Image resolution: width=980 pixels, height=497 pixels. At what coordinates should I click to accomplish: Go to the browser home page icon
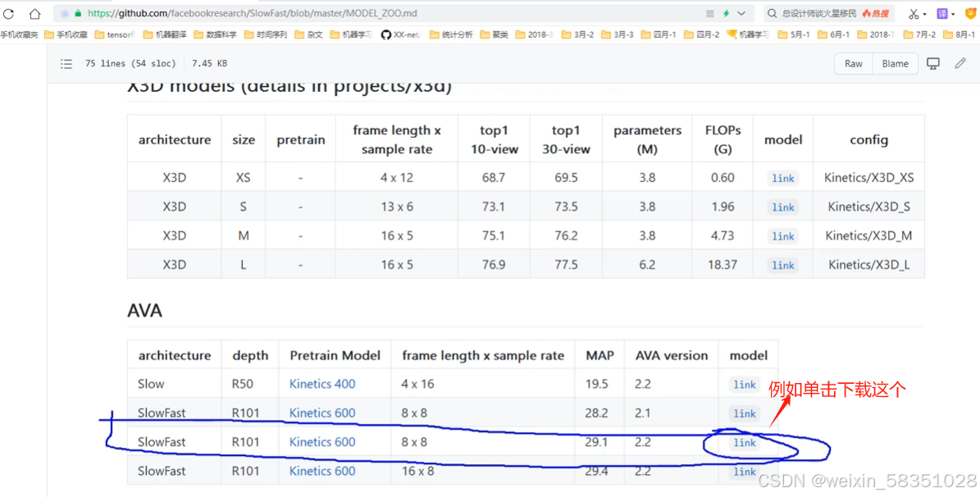(x=35, y=13)
